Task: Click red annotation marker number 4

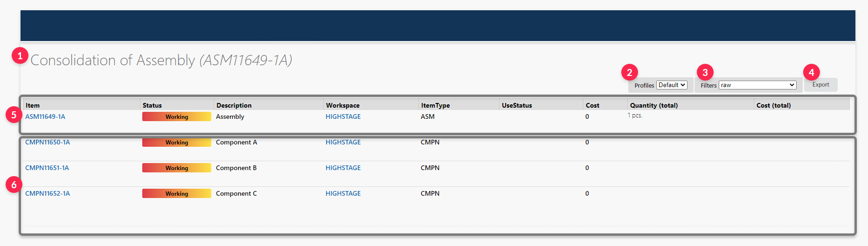Action: click(x=812, y=72)
